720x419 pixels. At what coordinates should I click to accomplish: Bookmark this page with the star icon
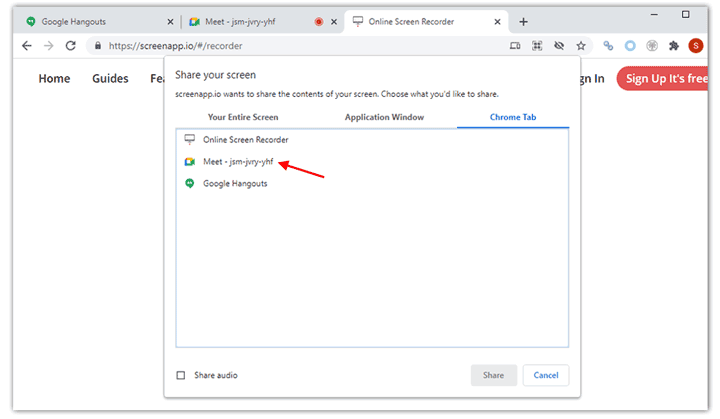581,46
